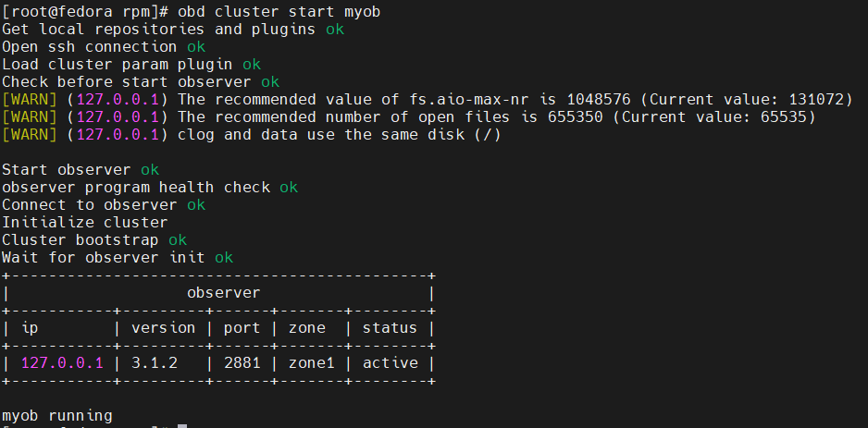This screenshot has height=428, width=868.
Task: Click the 'zone1' table cell
Action: click(x=311, y=363)
